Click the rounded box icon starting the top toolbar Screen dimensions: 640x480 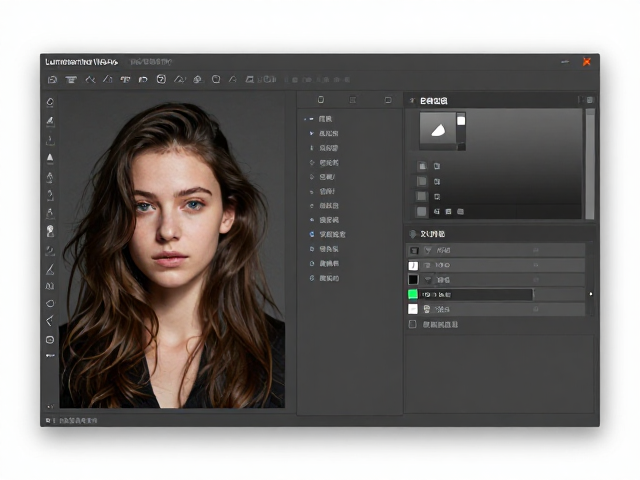[x=52, y=80]
